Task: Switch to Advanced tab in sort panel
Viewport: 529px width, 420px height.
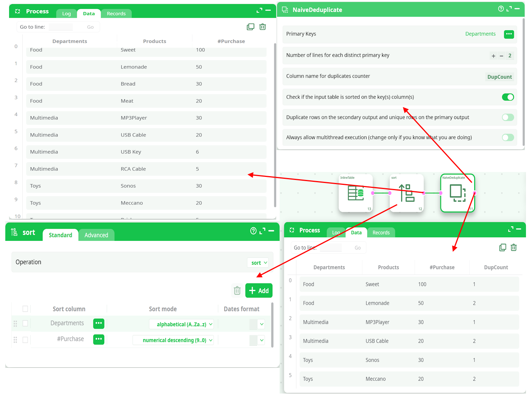Action: (96, 235)
